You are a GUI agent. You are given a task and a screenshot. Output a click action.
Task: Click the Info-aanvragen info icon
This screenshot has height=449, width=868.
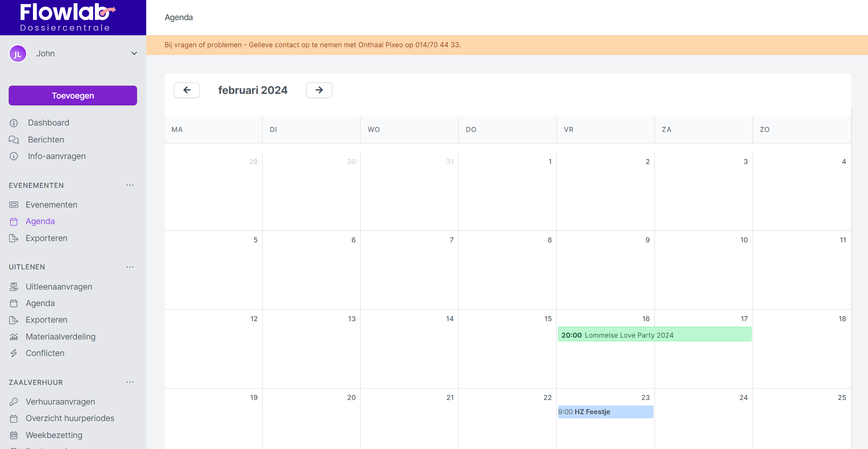pos(14,156)
